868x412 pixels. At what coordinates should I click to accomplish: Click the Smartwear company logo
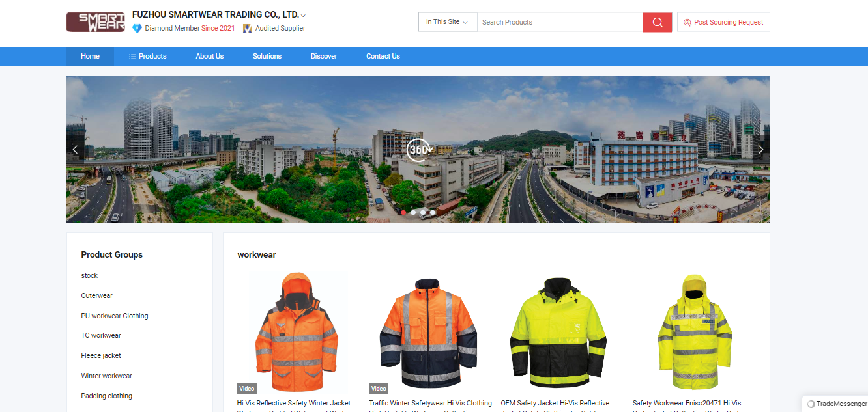coord(96,22)
